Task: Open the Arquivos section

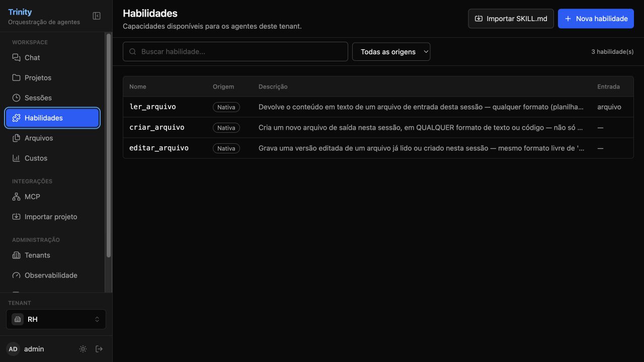Action: click(52, 138)
